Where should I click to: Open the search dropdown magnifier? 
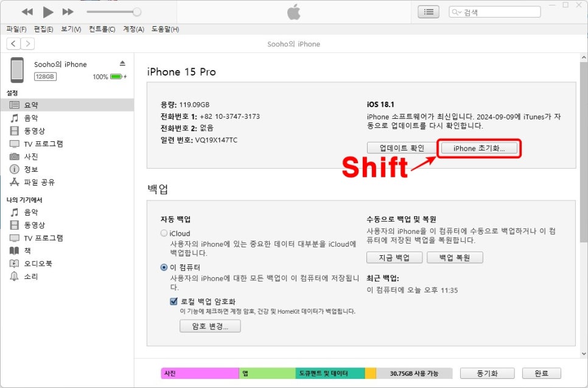[457, 12]
